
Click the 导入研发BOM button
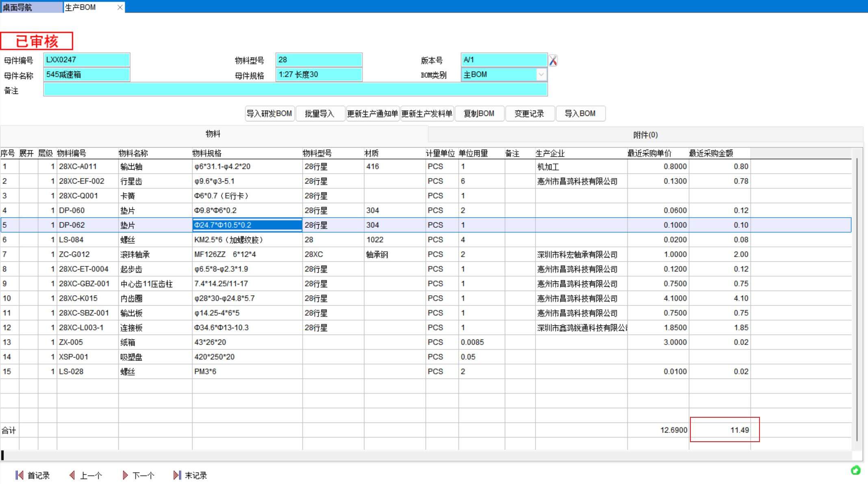tap(269, 113)
